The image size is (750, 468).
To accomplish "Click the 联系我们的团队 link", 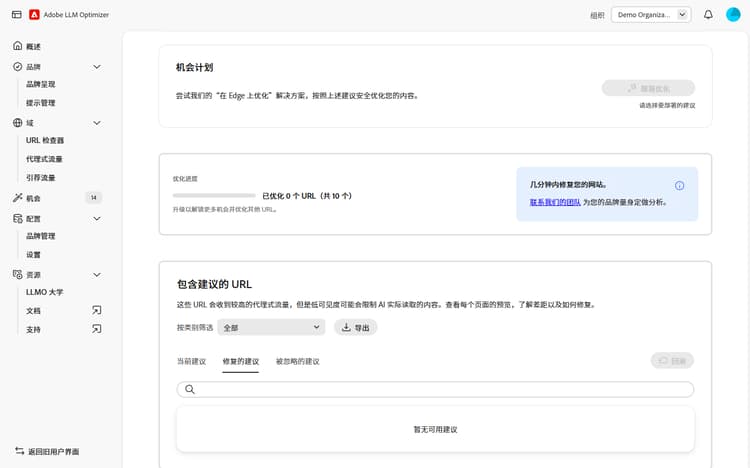I will point(555,202).
